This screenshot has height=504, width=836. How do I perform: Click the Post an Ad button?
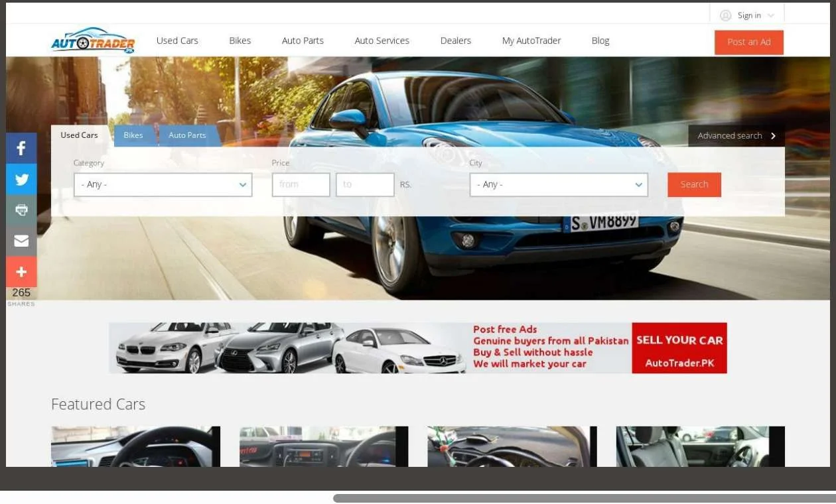point(748,42)
